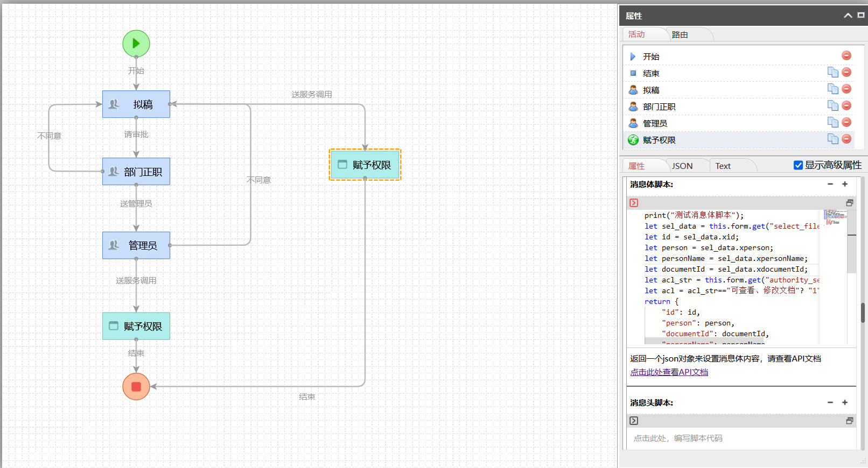This screenshot has height=468, width=868.
Task: Click the 消息头脚本 code input area
Action: tap(738, 438)
